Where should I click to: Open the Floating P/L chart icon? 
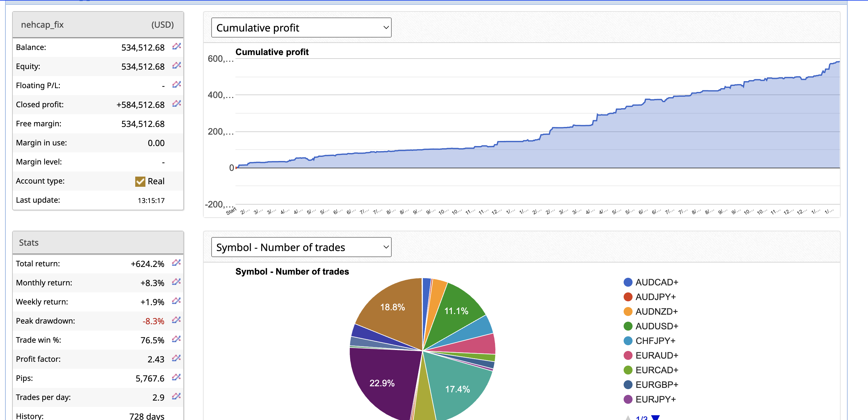pos(176,85)
